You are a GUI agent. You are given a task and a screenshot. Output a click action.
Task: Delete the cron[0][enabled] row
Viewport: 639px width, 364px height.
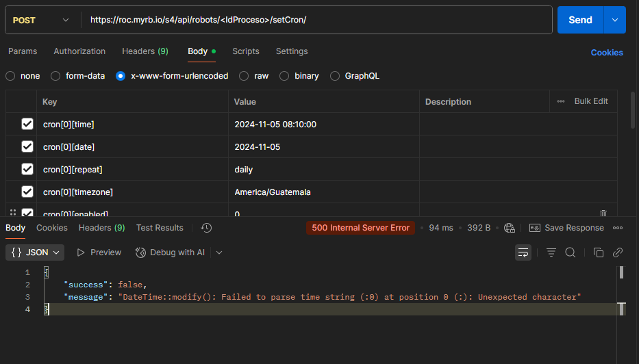click(603, 213)
